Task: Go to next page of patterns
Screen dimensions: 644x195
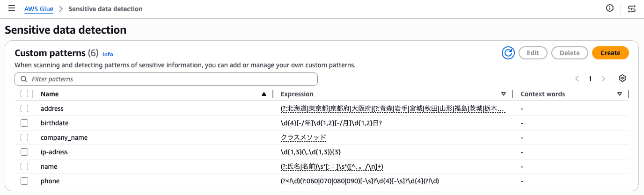Action: pyautogui.click(x=603, y=79)
